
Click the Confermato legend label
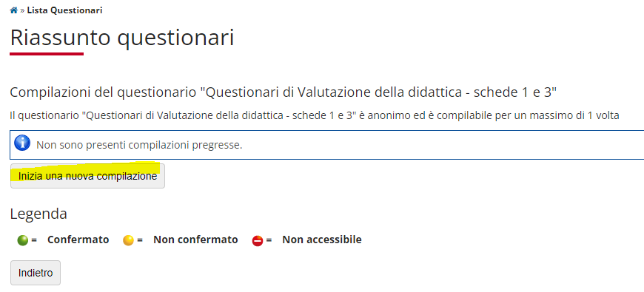(x=78, y=240)
